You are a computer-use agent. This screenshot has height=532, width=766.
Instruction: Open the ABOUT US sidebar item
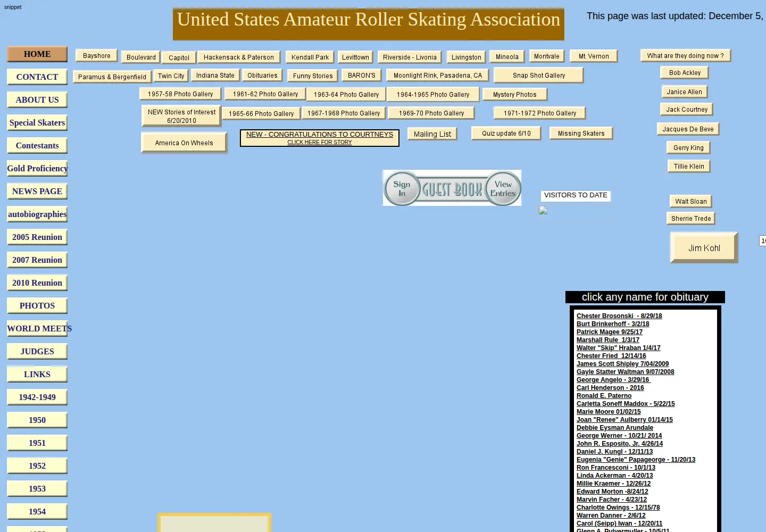click(x=37, y=100)
